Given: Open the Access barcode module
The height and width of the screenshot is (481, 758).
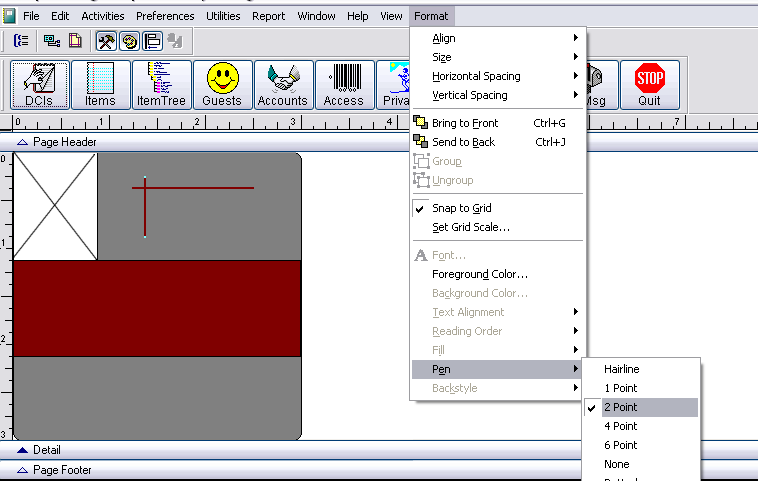Looking at the screenshot, I should click(344, 85).
